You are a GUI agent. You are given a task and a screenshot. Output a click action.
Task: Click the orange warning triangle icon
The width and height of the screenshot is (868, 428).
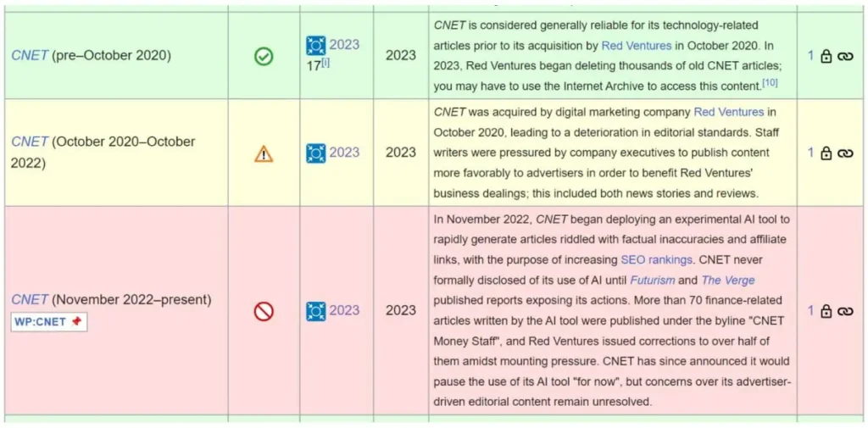(264, 153)
